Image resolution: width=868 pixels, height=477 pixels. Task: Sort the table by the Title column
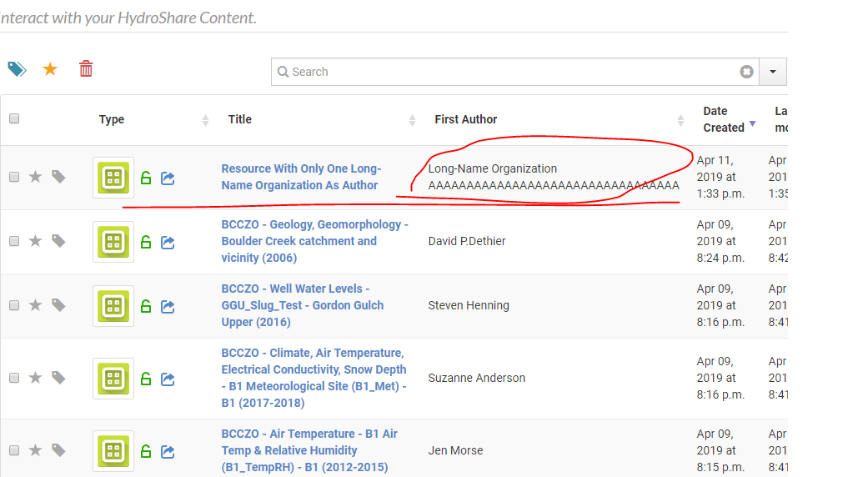(239, 119)
